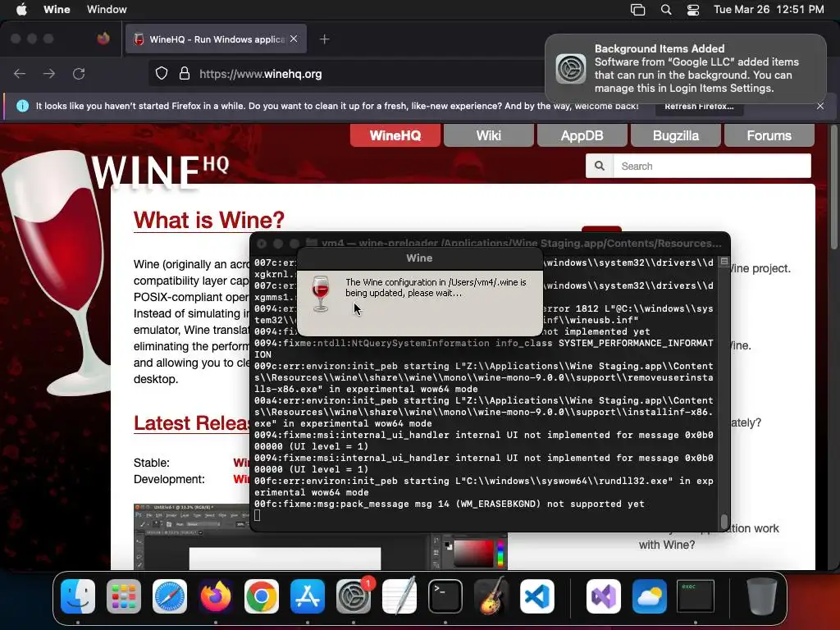This screenshot has width=840, height=630.
Task: Click the tracking protection shield icon
Action: [162, 74]
